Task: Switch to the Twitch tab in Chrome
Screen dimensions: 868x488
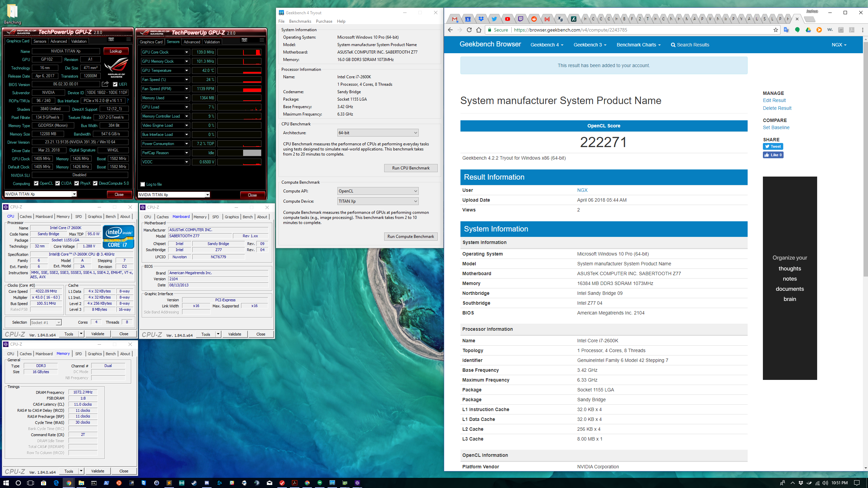Action: (x=520, y=19)
